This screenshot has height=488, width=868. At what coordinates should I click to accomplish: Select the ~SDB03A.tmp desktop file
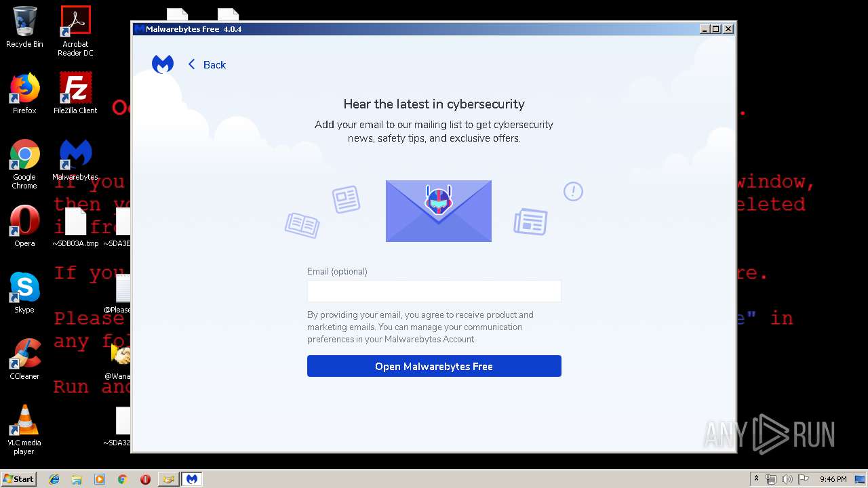point(75,227)
